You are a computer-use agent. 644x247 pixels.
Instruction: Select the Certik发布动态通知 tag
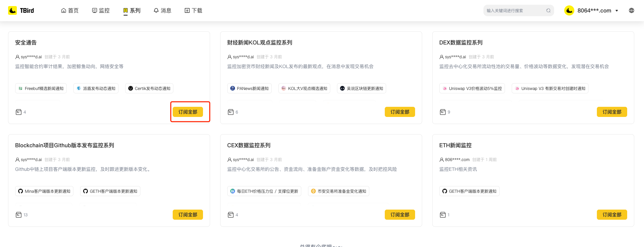(149, 88)
